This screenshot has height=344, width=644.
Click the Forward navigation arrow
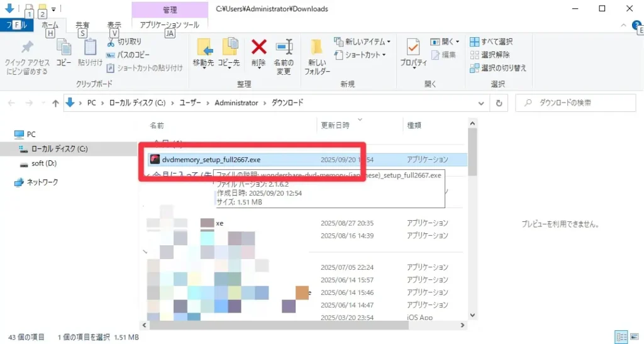pyautogui.click(x=29, y=103)
